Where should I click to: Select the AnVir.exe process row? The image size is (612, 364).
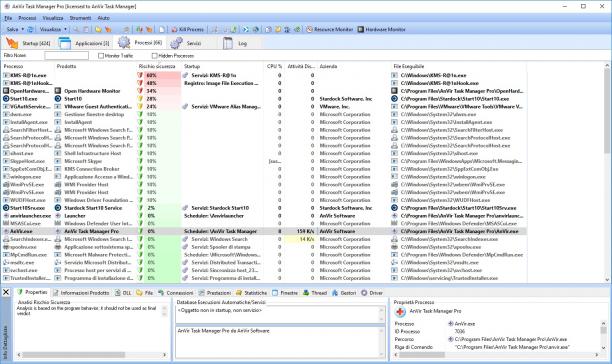coord(264,231)
